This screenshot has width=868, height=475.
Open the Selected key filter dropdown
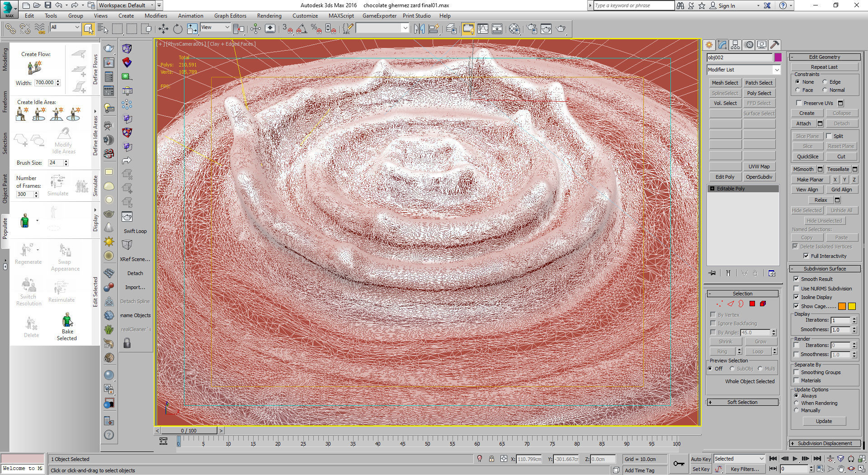click(x=739, y=459)
